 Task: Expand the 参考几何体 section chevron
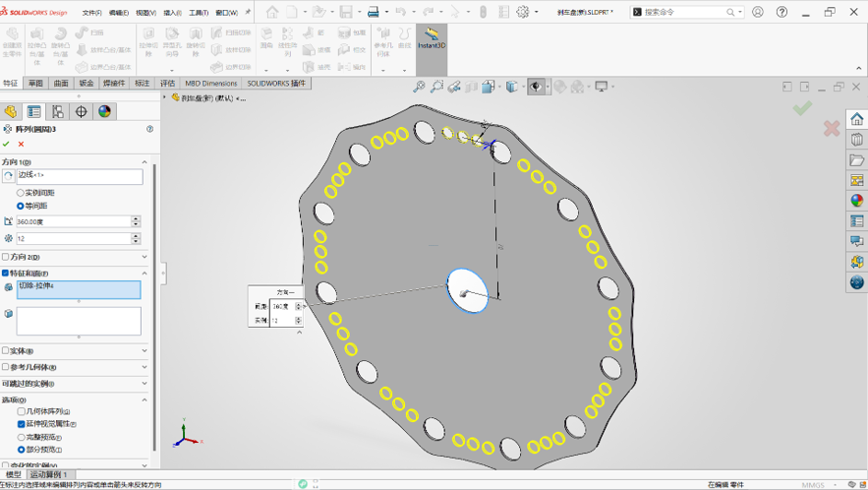[145, 367]
